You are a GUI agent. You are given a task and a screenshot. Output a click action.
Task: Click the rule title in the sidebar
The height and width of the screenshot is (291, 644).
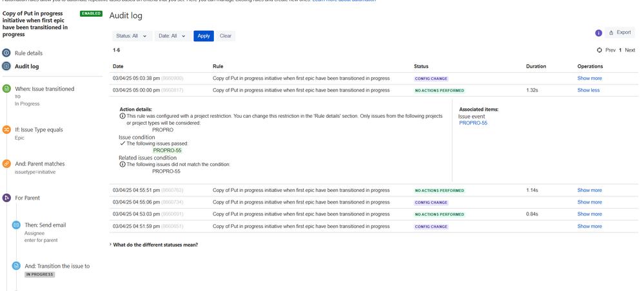pos(35,24)
